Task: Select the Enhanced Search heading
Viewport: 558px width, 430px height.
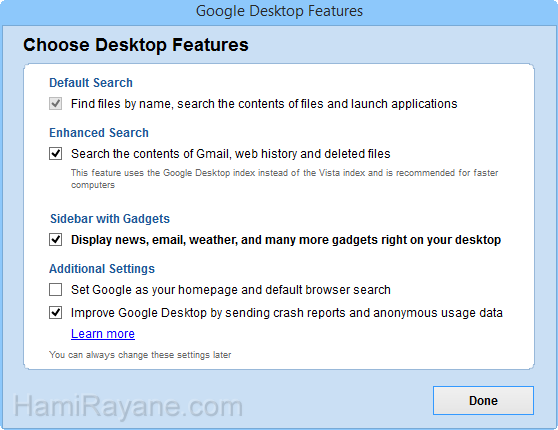Action: click(99, 133)
